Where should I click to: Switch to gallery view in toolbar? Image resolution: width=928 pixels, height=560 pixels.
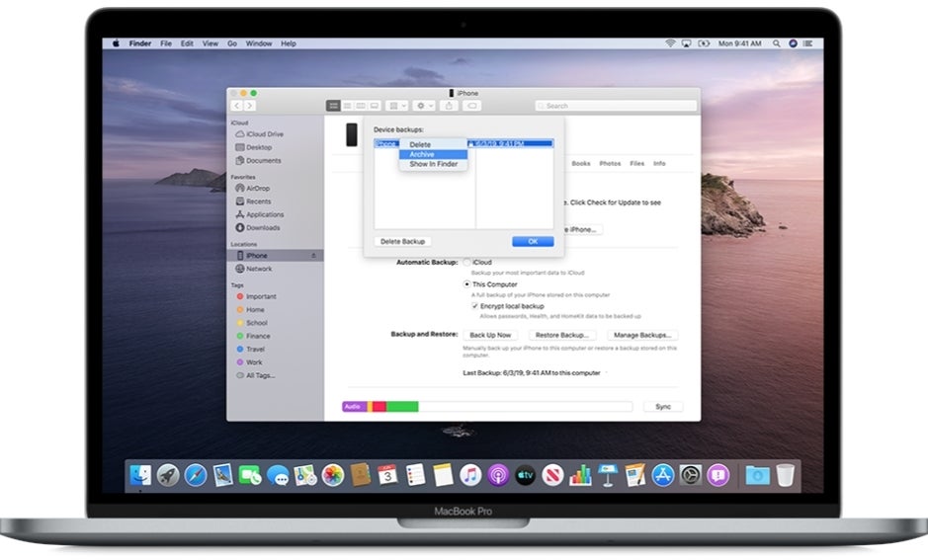374,106
